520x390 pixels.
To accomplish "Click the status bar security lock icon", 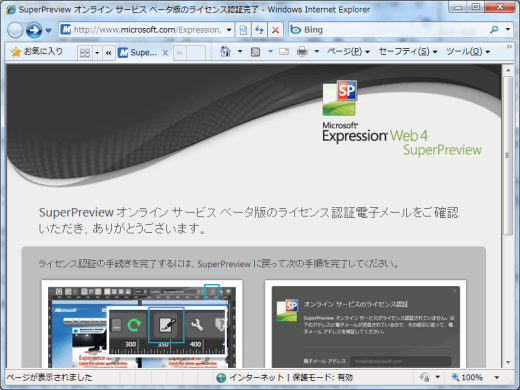I will (x=425, y=377).
